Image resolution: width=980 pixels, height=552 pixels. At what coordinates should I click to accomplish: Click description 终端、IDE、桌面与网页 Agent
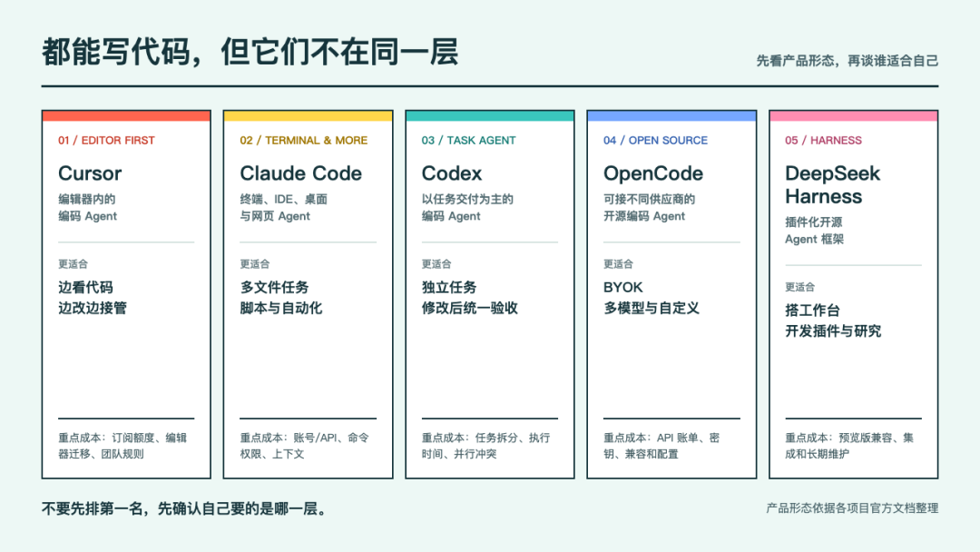[x=284, y=208]
